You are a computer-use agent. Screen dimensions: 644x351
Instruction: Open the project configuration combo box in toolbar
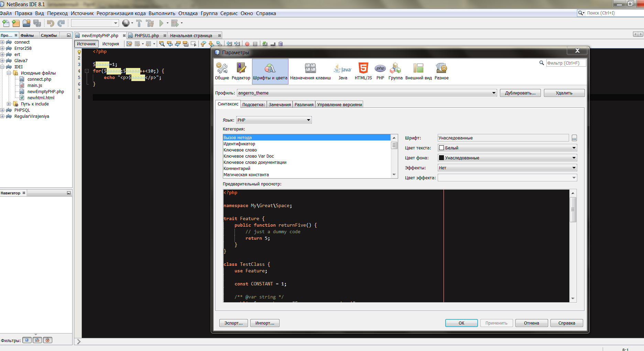(95, 23)
